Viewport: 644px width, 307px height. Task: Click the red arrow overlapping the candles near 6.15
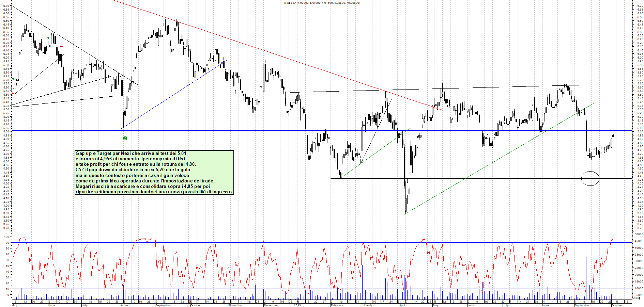point(40,46)
